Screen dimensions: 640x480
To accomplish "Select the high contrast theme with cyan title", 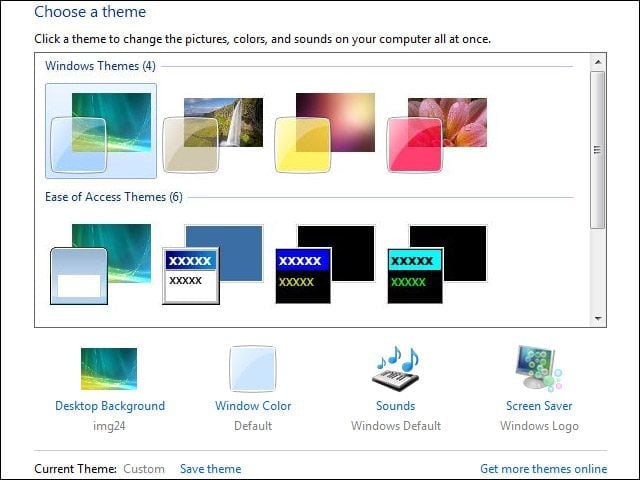I will (437, 264).
